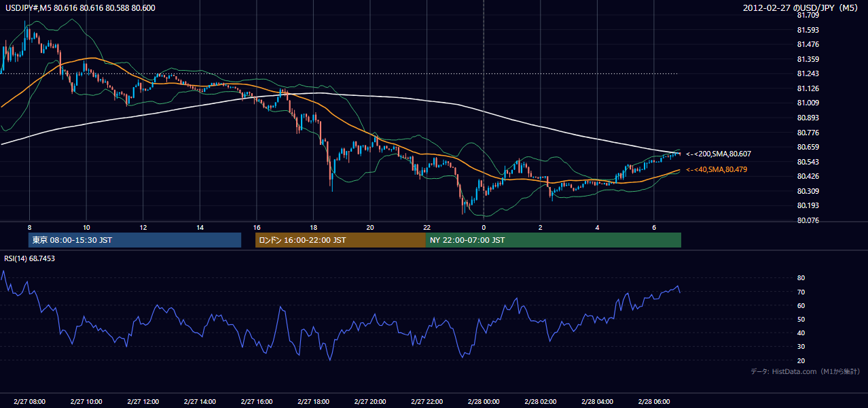The width and height of the screenshot is (868, 408).
Task: Click price axis value 80.193
Action: coord(808,205)
